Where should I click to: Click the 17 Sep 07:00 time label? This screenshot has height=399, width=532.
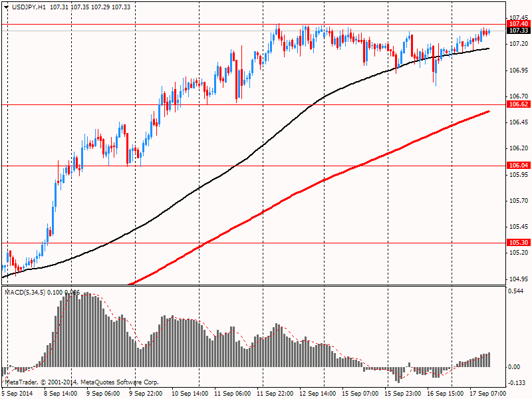tap(488, 393)
